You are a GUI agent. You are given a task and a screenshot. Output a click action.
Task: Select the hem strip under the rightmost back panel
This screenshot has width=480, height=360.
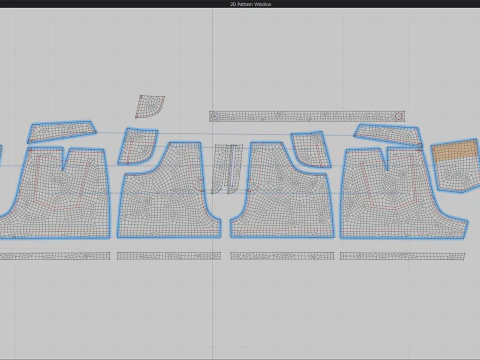click(x=402, y=256)
